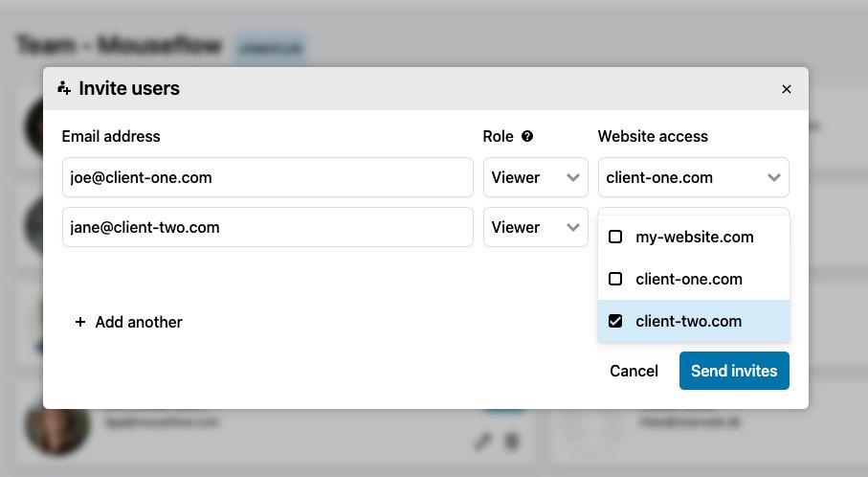Click the Send invites button
This screenshot has height=477, width=868.
[734, 371]
